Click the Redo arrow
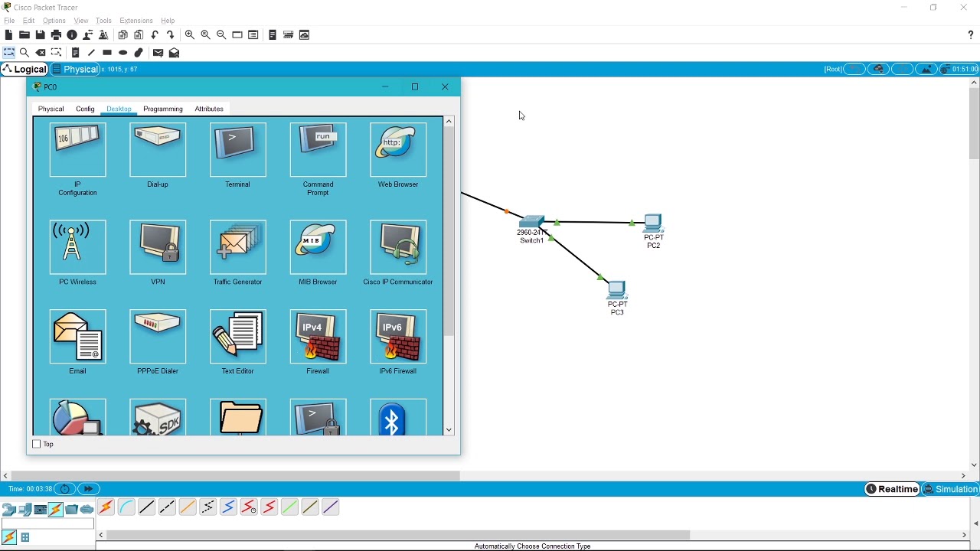 point(171,35)
